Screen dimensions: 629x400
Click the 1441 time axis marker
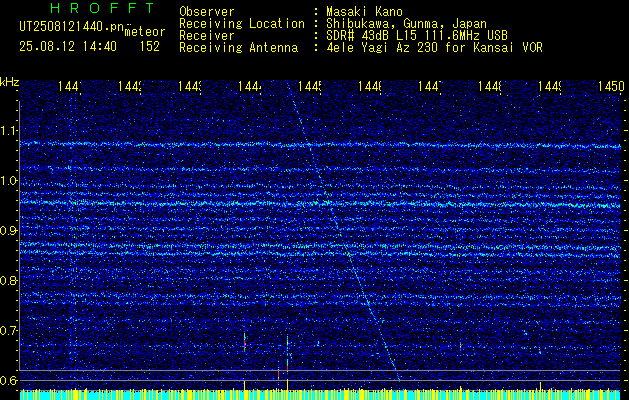click(x=70, y=86)
